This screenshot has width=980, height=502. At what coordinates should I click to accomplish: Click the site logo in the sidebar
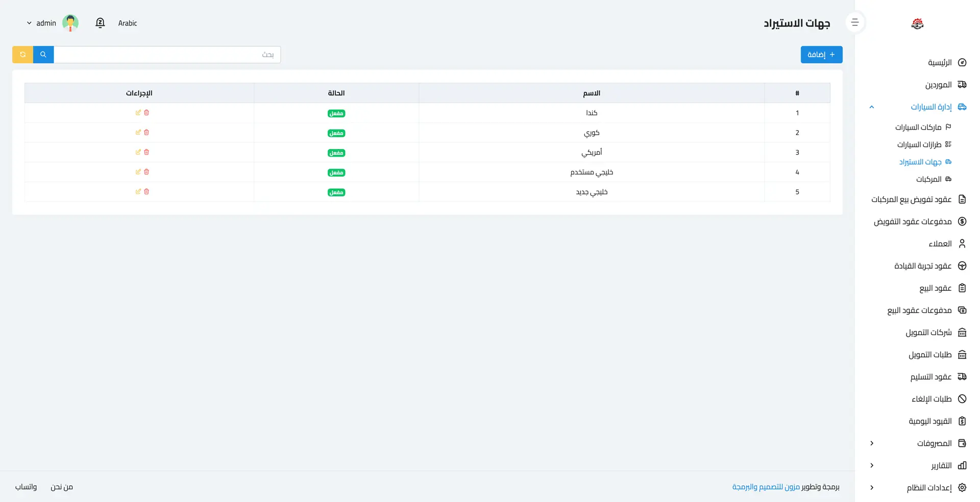tap(917, 23)
